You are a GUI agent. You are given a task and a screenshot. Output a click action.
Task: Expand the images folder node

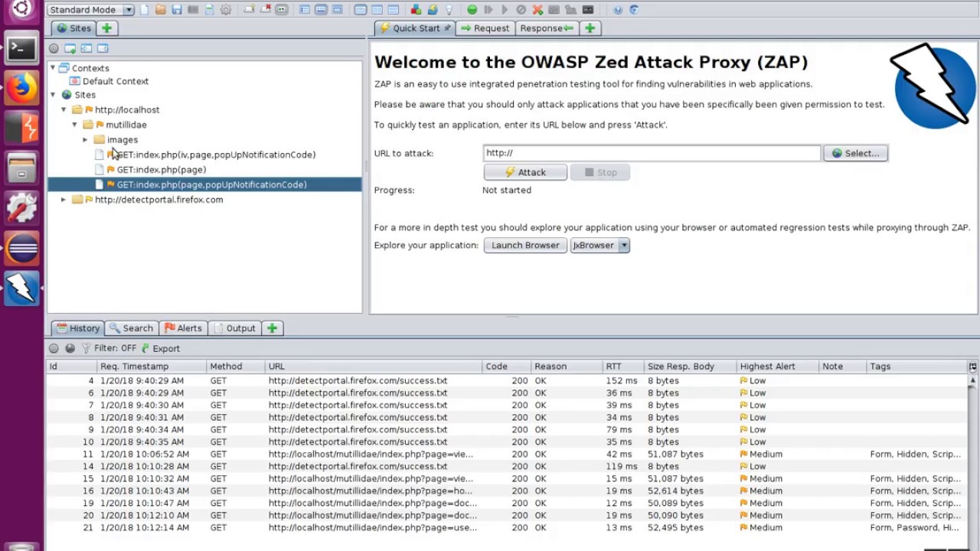click(x=85, y=139)
